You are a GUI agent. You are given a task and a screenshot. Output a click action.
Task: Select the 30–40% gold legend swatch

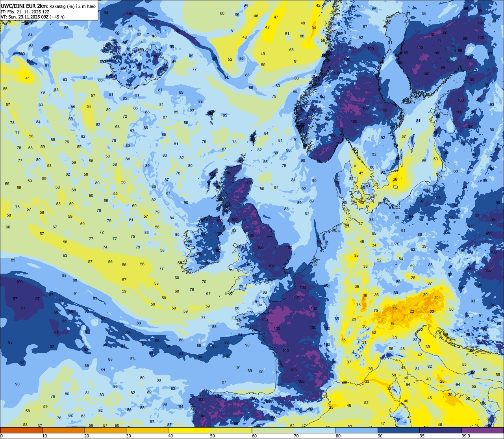(147, 430)
